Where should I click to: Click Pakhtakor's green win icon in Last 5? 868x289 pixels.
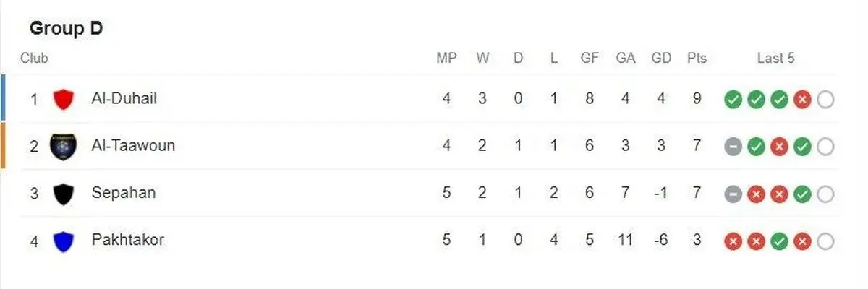click(x=779, y=241)
